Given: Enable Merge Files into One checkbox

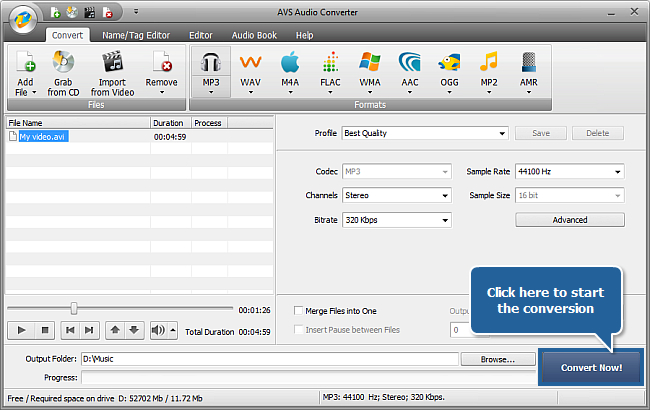Looking at the screenshot, I should pyautogui.click(x=298, y=311).
